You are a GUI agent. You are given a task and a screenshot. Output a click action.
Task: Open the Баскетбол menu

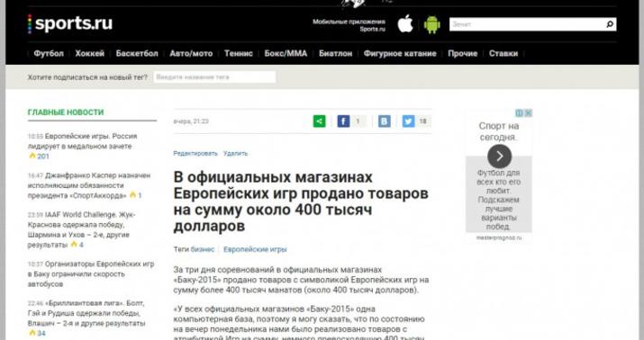pos(137,53)
